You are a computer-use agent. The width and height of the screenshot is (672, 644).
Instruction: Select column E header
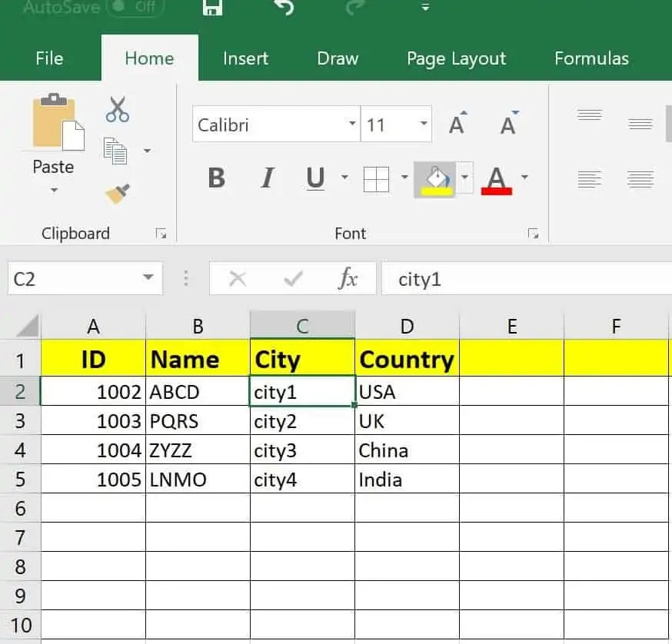click(512, 326)
